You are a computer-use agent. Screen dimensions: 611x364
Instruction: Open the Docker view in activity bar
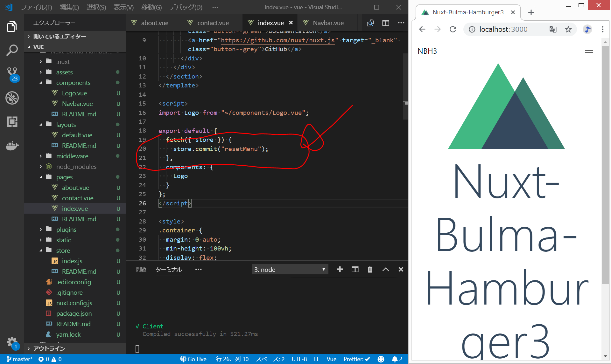12,146
